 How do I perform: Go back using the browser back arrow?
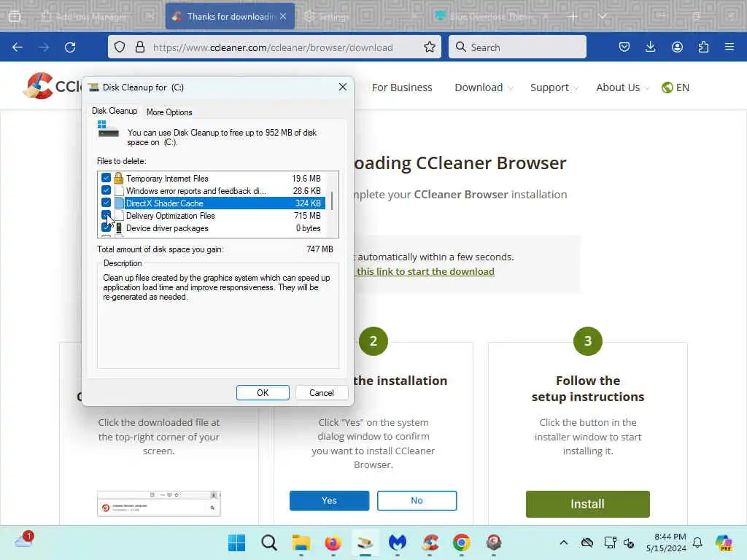pos(18,47)
